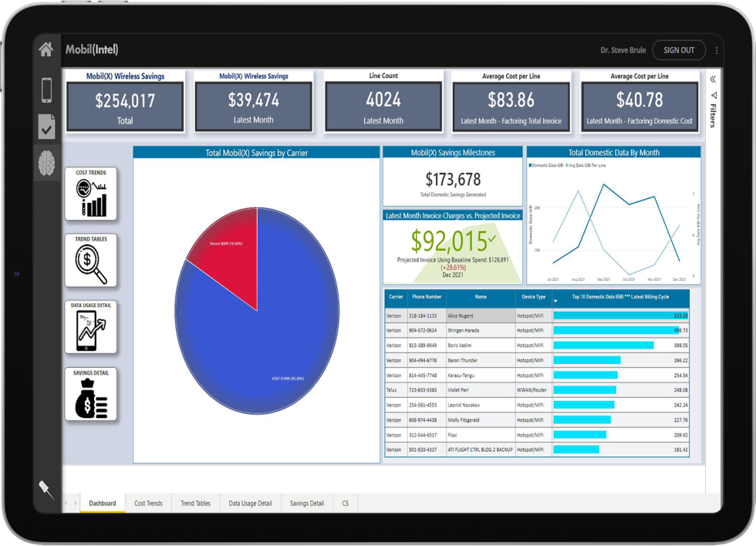756x546 pixels.
Task: Select the checkmark icon in the left rail
Action: (46, 126)
